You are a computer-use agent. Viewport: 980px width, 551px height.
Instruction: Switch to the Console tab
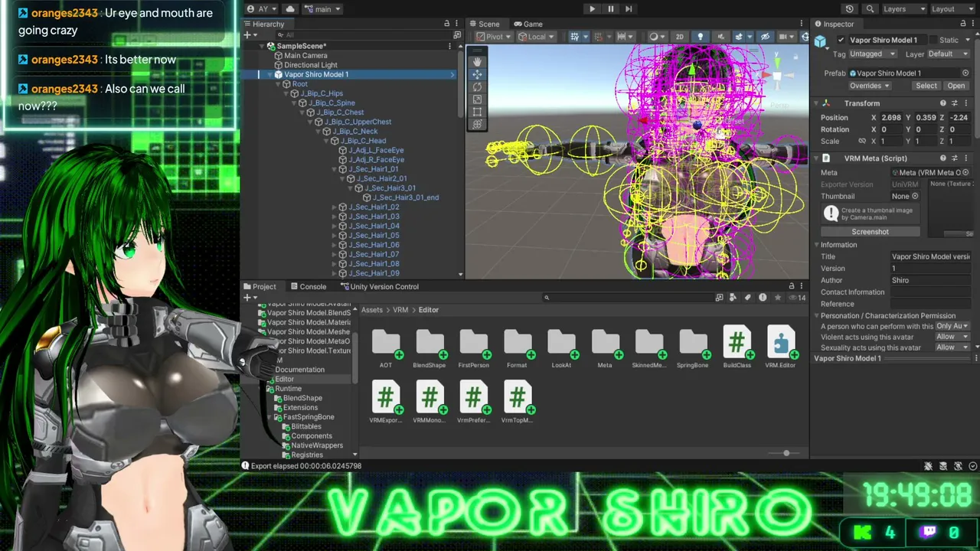[308, 286]
